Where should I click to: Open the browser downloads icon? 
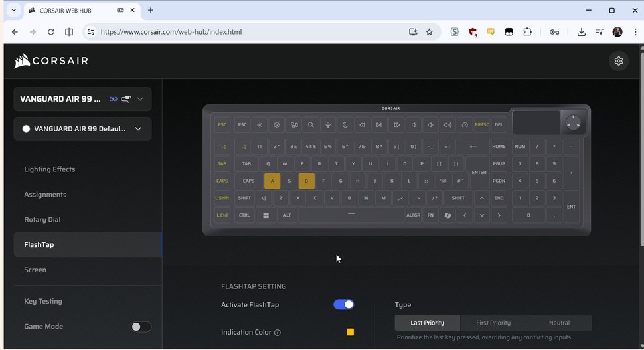pos(581,32)
